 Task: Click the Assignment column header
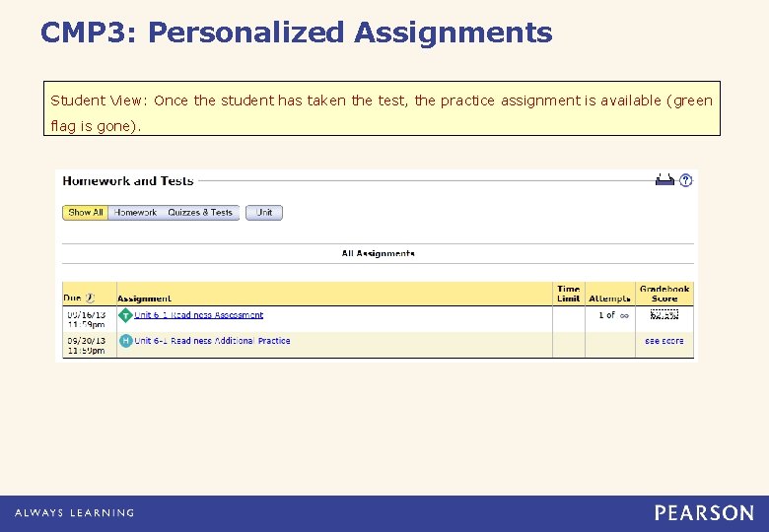point(144,299)
